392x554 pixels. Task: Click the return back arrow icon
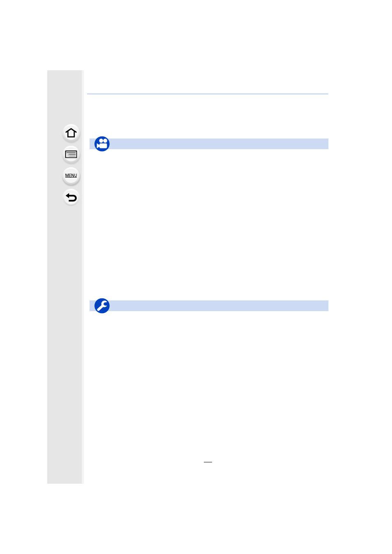coord(71,198)
